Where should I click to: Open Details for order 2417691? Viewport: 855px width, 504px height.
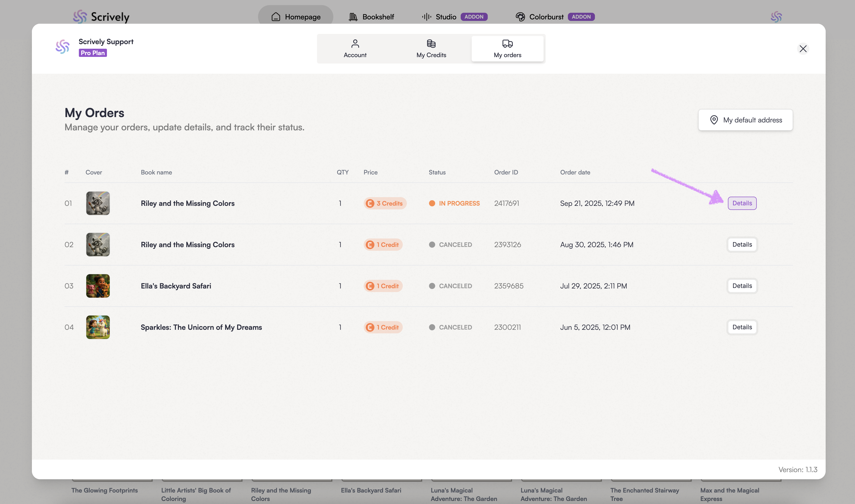742,203
